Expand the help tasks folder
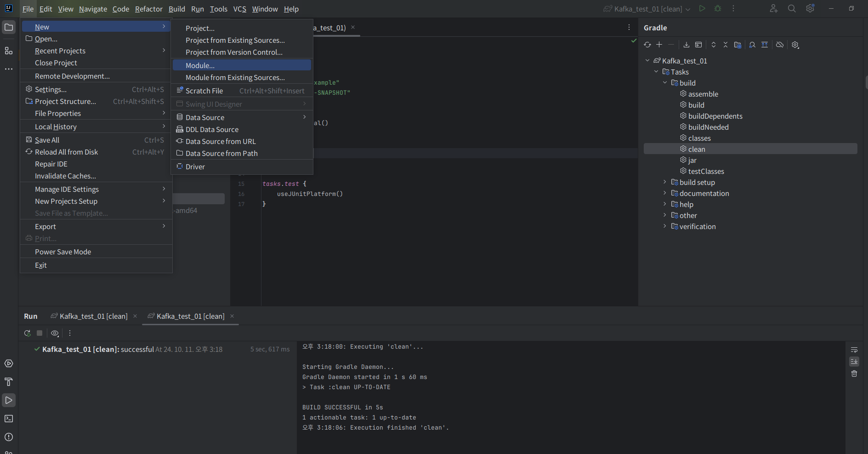 tap(665, 204)
